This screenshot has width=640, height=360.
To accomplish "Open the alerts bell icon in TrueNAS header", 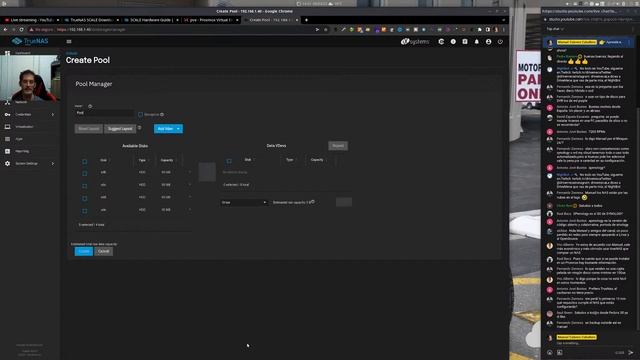I will tap(476, 42).
